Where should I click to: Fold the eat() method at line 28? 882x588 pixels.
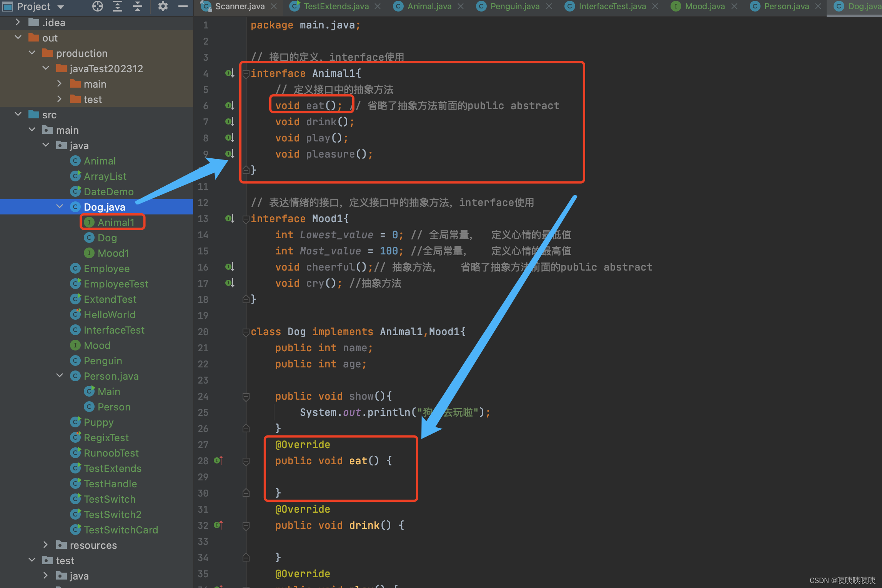246,461
